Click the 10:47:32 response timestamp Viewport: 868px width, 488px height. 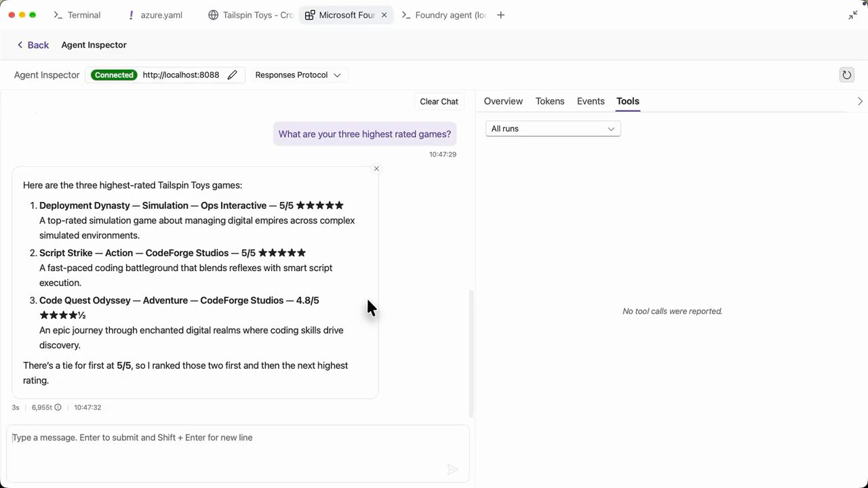pos(87,407)
